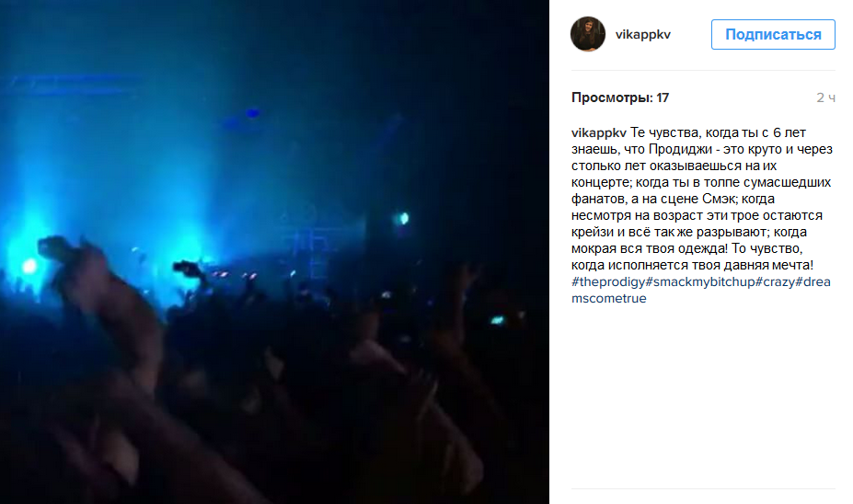This screenshot has width=853, height=504.
Task: Open the #crazy hashtag
Action: coord(775,281)
